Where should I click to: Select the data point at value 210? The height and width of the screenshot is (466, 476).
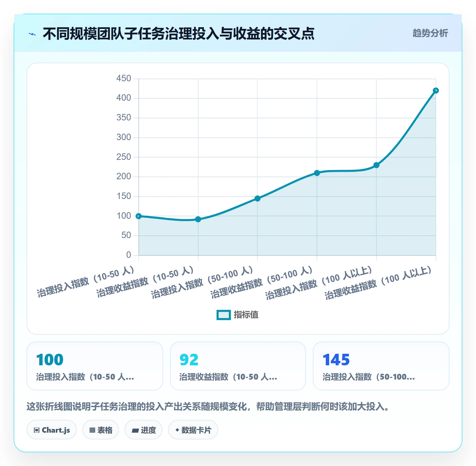317,173
